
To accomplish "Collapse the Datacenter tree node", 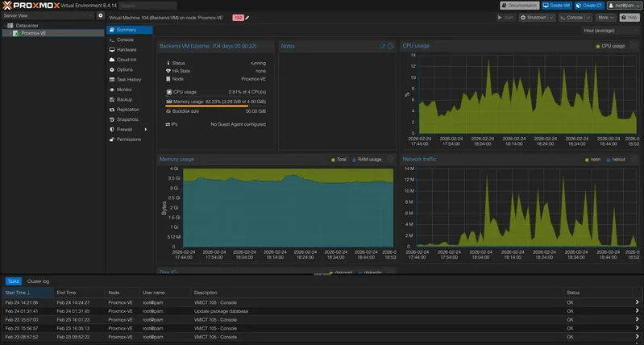I will [x=5, y=26].
